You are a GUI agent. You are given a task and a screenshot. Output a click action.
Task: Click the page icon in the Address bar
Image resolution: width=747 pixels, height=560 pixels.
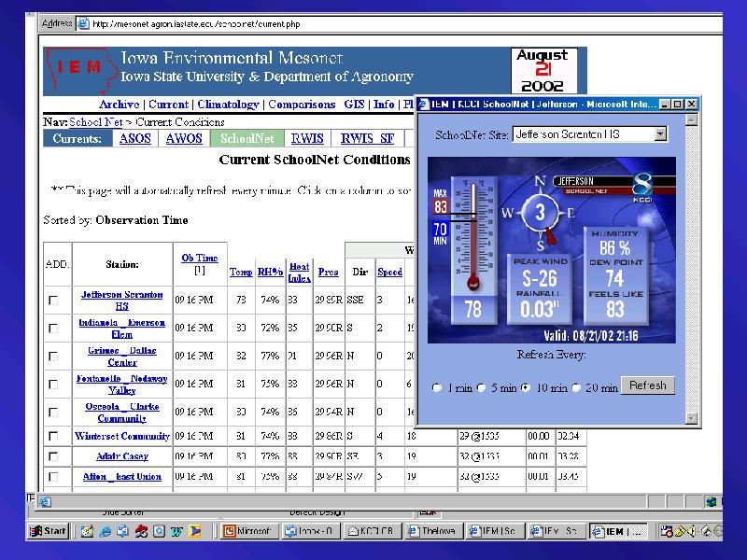pos(83,23)
